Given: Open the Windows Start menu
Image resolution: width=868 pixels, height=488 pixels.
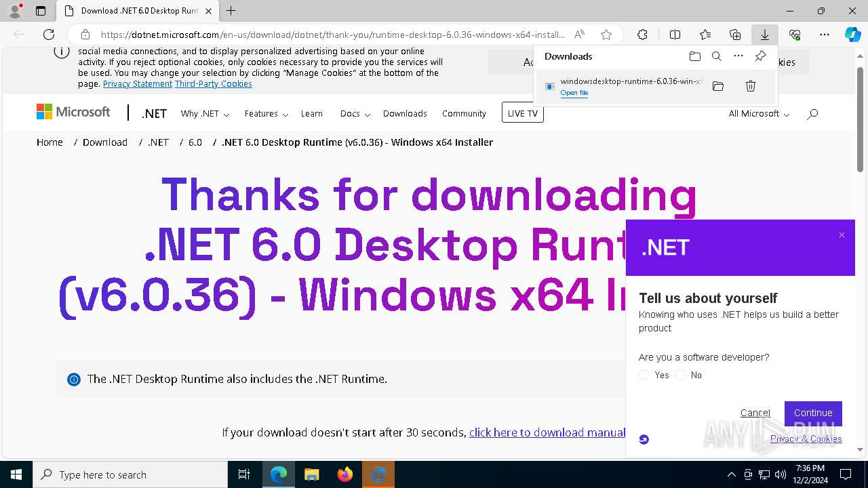Looking at the screenshot, I should (16, 474).
